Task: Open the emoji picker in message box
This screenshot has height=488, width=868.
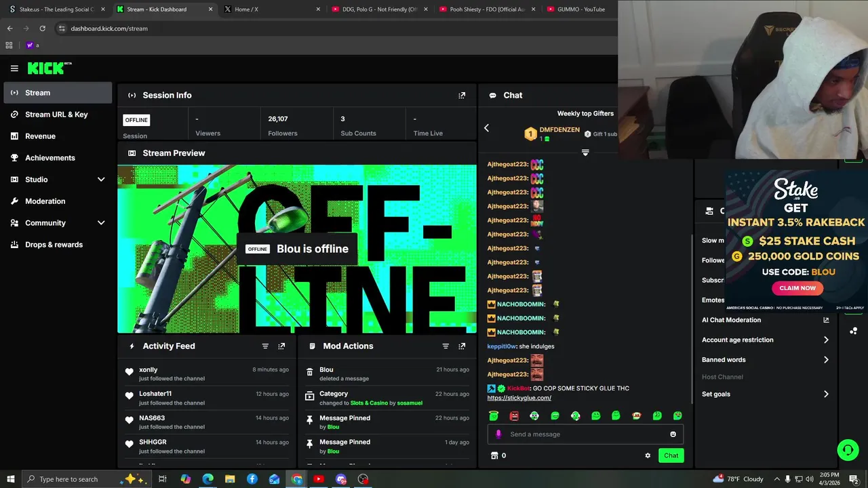Action: 673,434
